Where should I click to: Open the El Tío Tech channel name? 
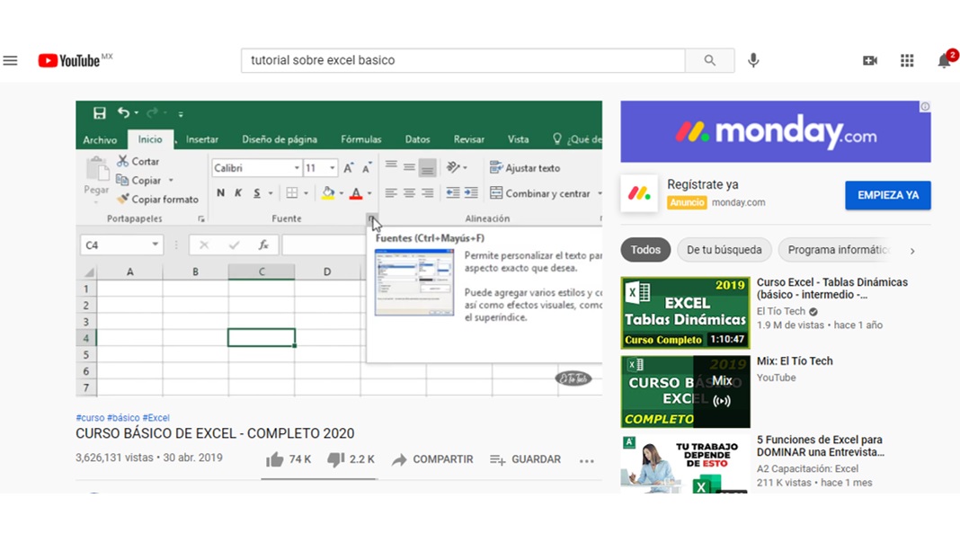(x=781, y=311)
